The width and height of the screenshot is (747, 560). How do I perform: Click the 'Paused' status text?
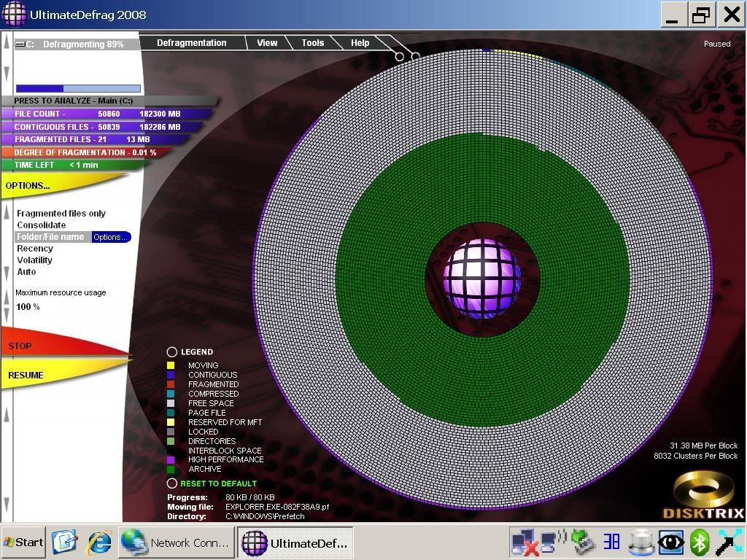[x=717, y=44]
